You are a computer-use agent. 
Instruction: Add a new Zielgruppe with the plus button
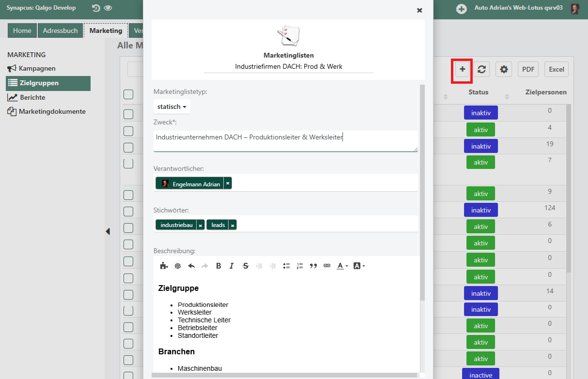click(463, 69)
